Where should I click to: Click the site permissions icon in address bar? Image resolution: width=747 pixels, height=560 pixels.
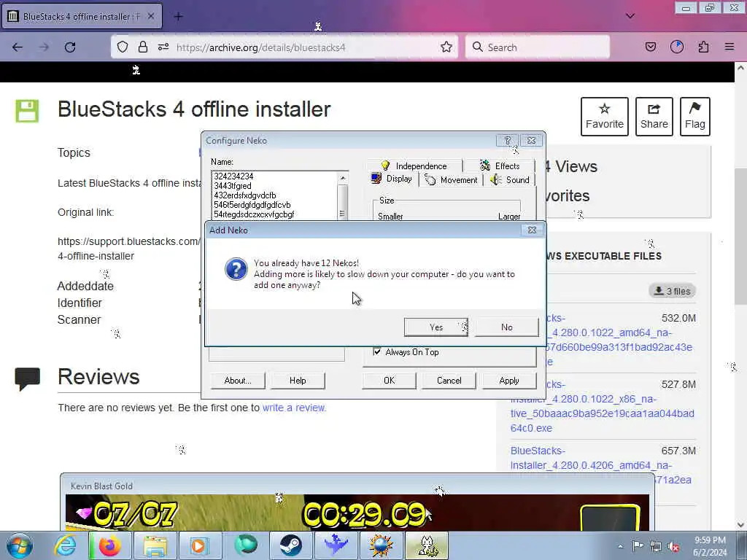(163, 47)
